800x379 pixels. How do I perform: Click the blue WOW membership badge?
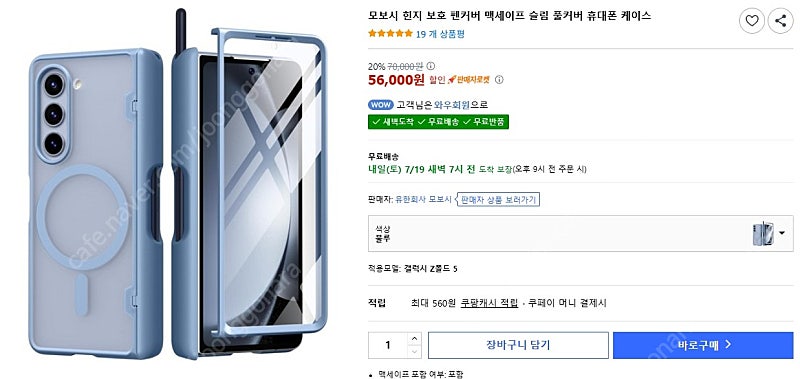380,105
